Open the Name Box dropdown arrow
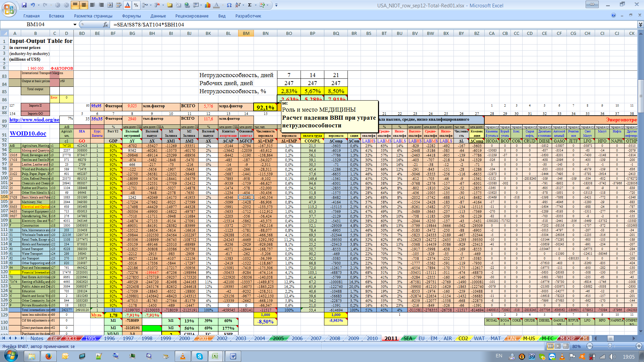This screenshot has width=644, height=362. (75, 24)
